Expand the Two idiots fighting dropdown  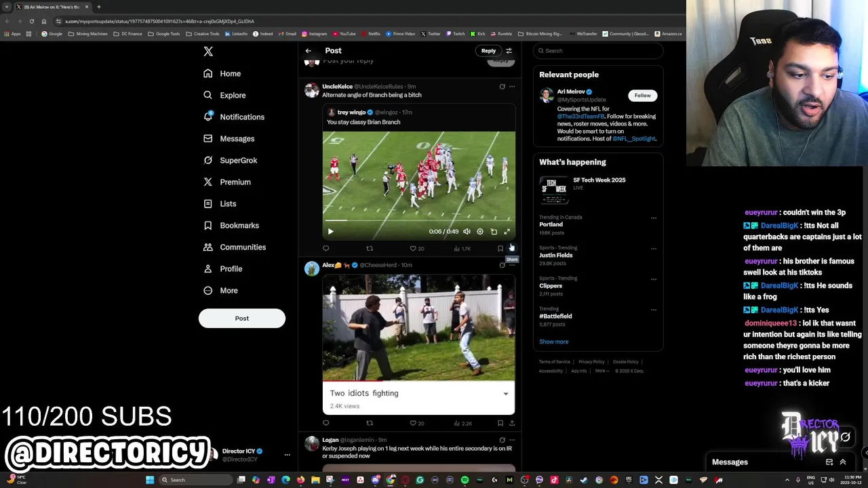(x=505, y=394)
